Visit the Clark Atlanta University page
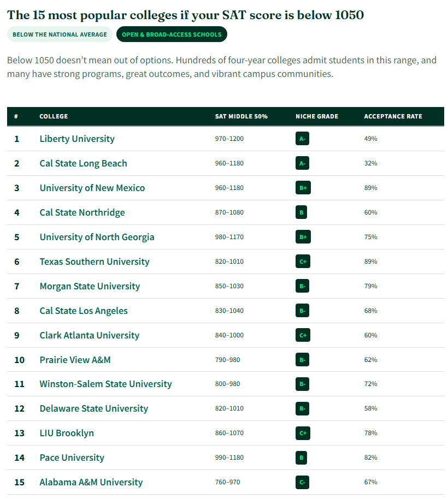Image resolution: width=448 pixels, height=499 pixels. 90,335
